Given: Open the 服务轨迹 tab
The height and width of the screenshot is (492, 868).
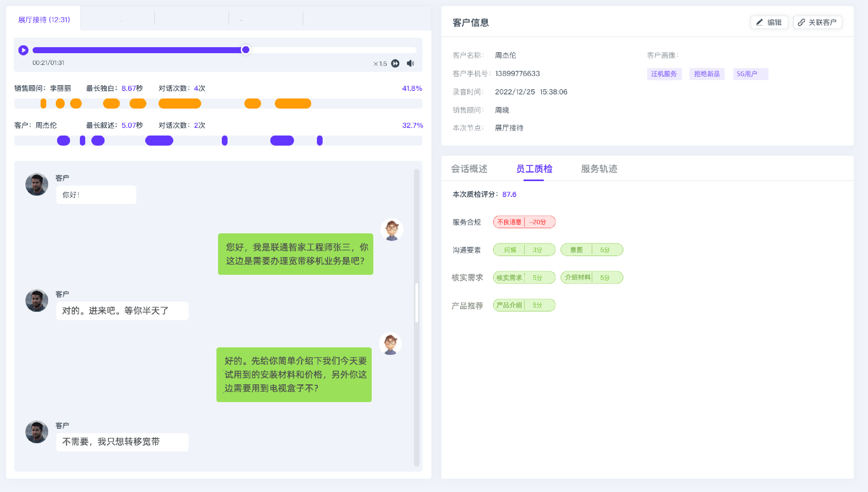Looking at the screenshot, I should tap(599, 169).
